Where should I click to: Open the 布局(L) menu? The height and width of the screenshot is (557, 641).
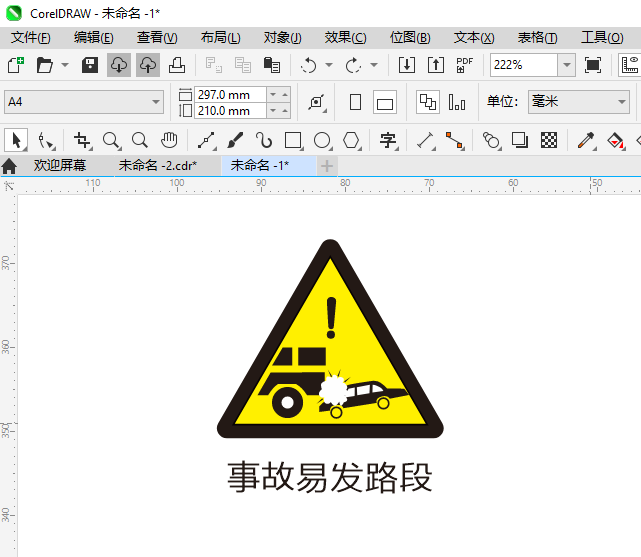(220, 38)
